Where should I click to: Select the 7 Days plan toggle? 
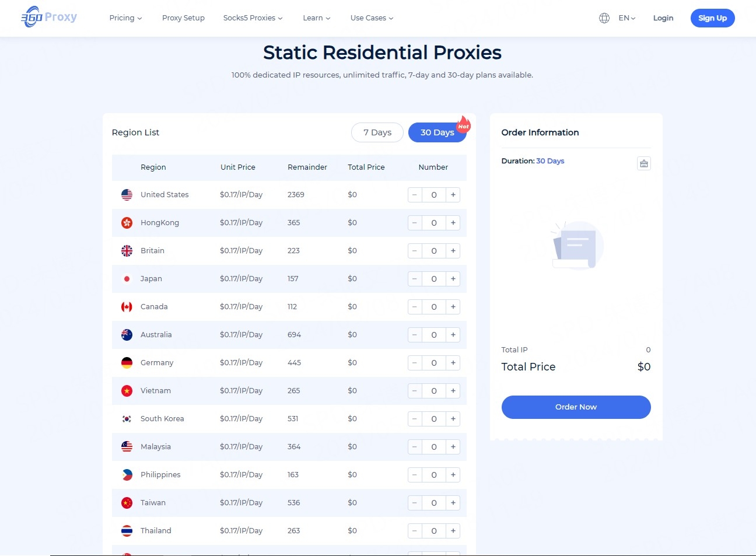[x=377, y=132]
